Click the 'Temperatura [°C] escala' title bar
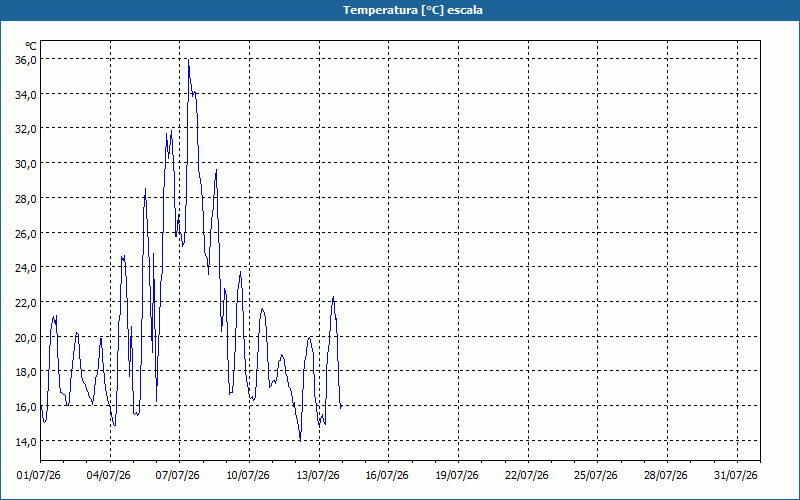 point(400,10)
